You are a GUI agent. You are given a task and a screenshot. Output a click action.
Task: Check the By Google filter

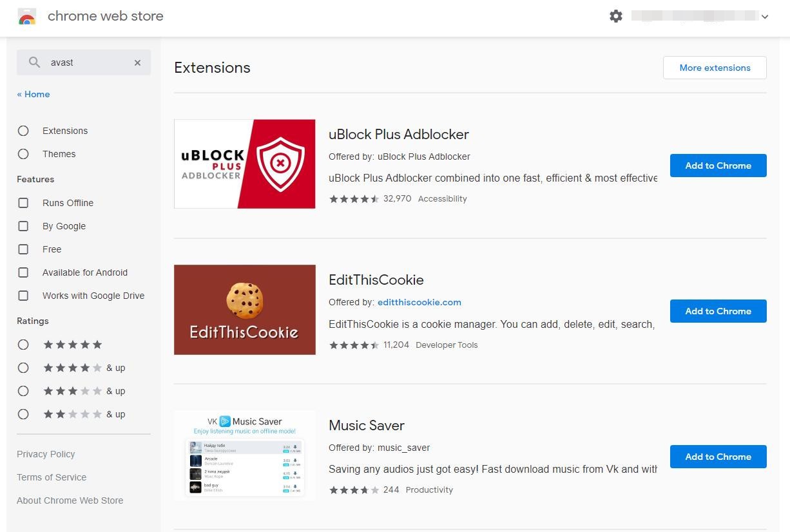23,226
